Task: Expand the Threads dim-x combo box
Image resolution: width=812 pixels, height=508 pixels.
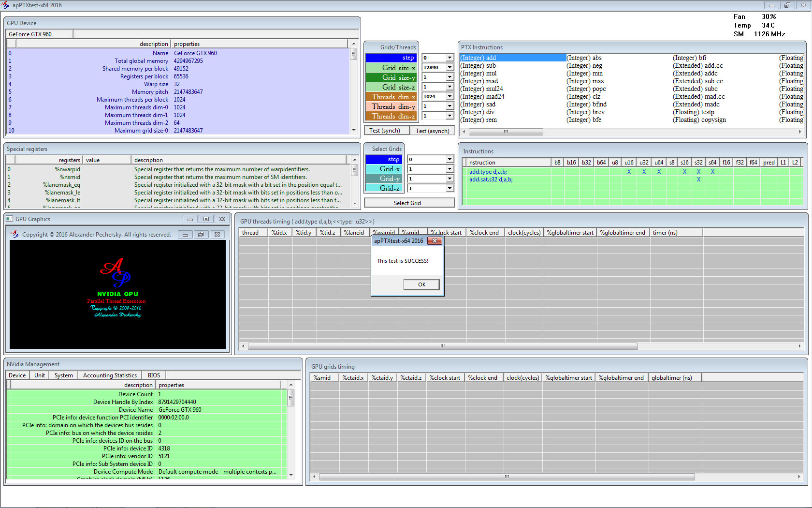Action: point(449,97)
